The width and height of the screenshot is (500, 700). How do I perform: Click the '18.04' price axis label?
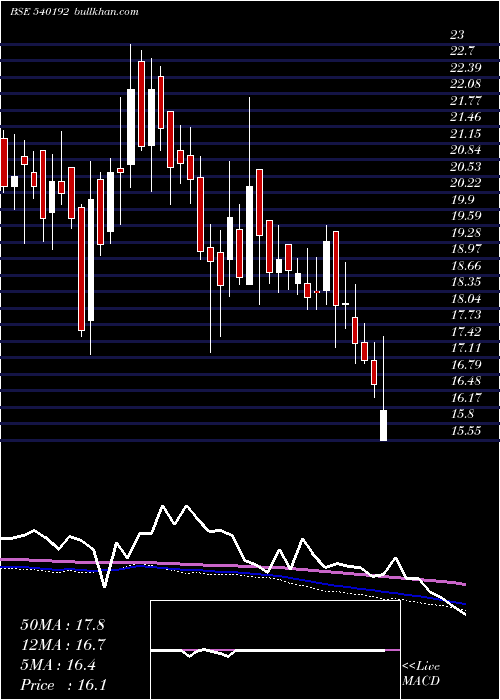(x=466, y=298)
